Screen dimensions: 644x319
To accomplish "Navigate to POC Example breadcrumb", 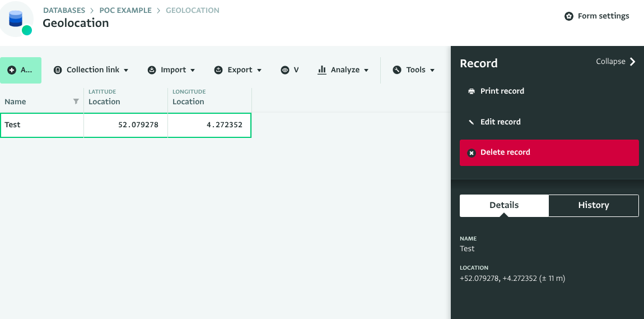I will (x=125, y=11).
